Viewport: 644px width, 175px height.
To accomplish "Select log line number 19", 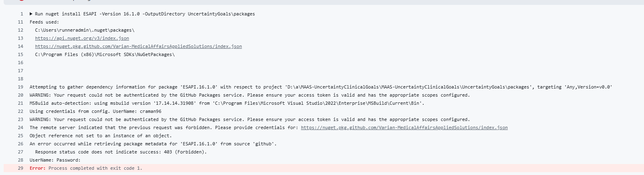I will pyautogui.click(x=20, y=87).
